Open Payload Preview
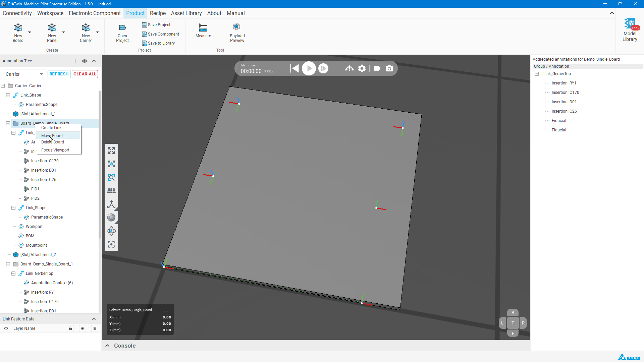The height and width of the screenshot is (362, 644). click(237, 33)
